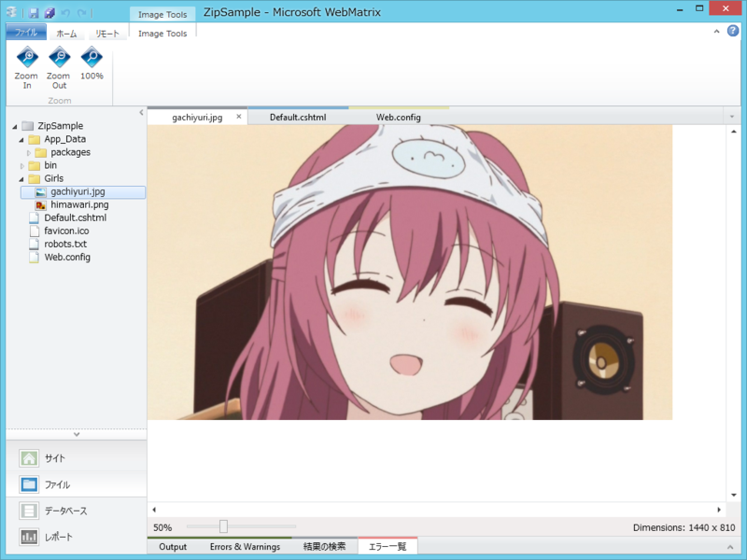This screenshot has width=747, height=560.
Task: Select the favicon.ico file name
Action: tap(66, 231)
